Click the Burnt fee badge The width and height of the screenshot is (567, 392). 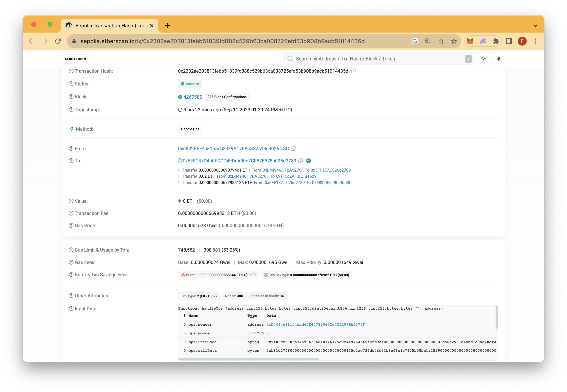(218, 275)
